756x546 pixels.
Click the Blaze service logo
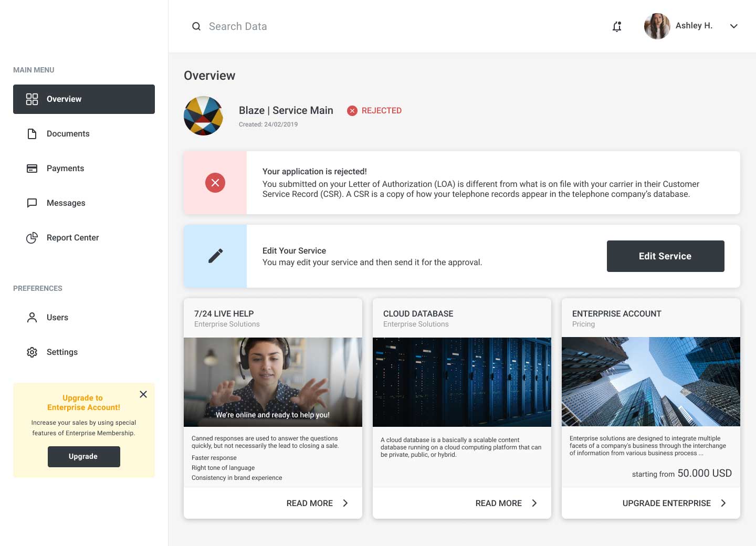[204, 115]
